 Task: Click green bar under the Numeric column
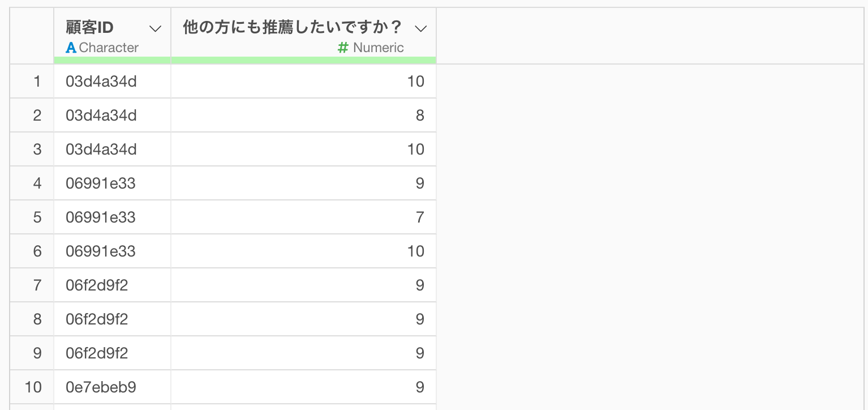tap(304, 60)
